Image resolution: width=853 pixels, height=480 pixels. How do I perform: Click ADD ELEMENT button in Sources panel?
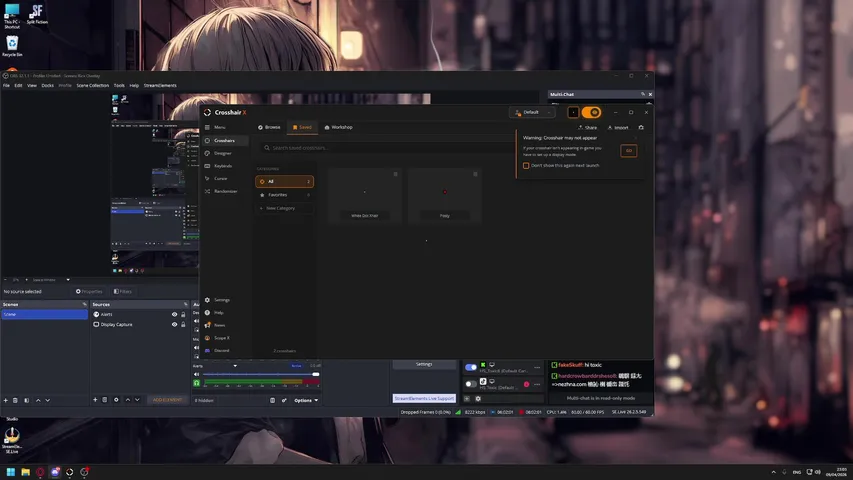tap(167, 400)
